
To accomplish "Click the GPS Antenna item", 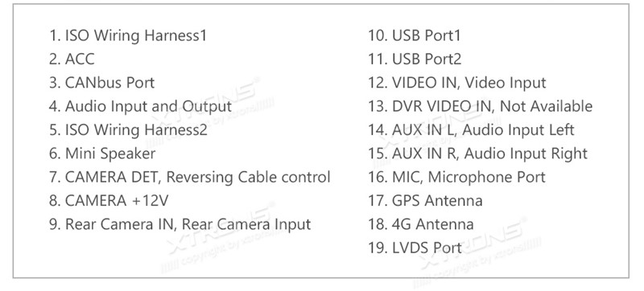I will click(425, 201).
